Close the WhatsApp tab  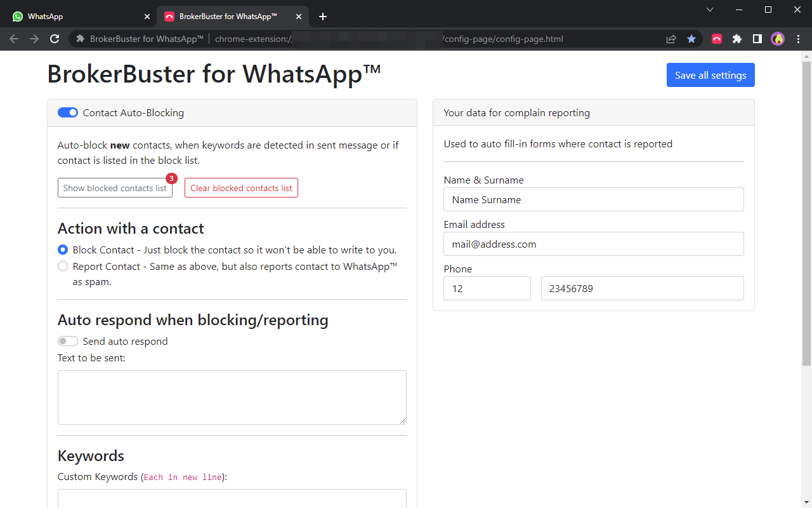point(147,17)
